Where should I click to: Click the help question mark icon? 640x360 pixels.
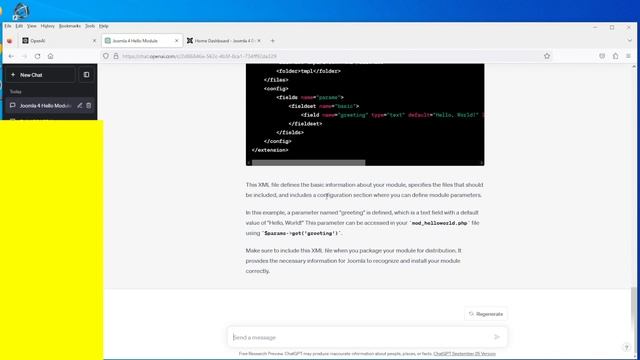point(627,347)
